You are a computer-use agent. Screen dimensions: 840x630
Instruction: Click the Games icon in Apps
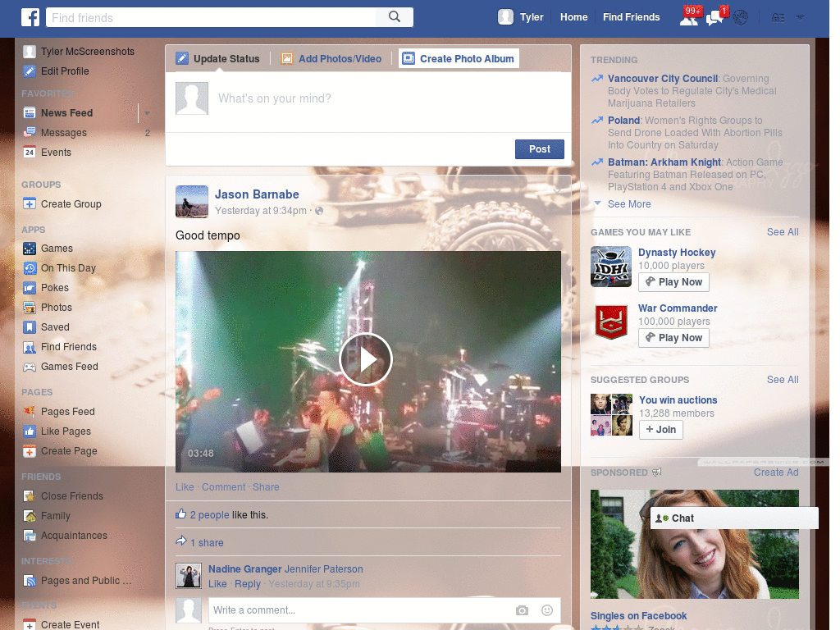coord(30,249)
